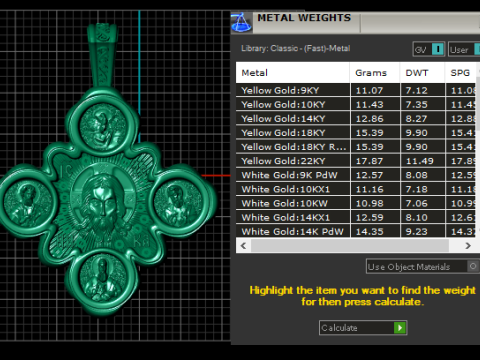Select the Yellow Gold:22KY row

tap(356, 161)
